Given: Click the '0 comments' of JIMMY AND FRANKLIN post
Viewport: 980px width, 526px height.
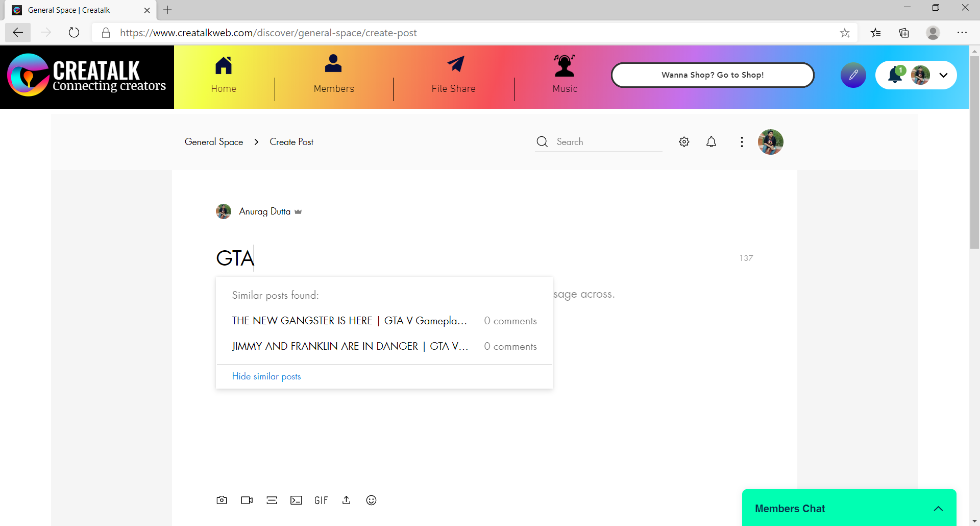Looking at the screenshot, I should click(510, 347).
